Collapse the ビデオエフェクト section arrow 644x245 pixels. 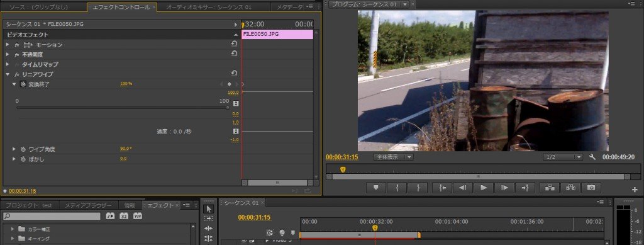pos(235,35)
